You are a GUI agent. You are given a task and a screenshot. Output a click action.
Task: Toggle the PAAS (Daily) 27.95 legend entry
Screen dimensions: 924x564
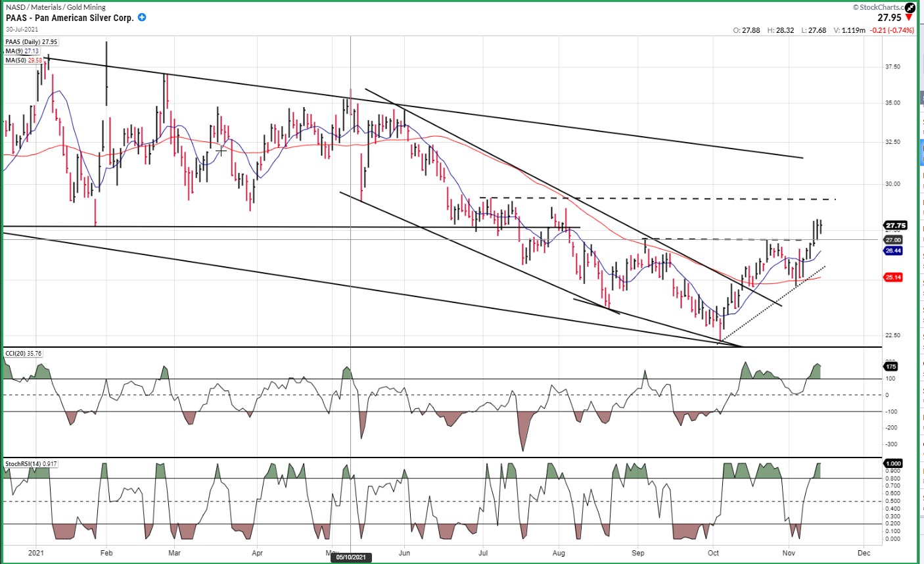pyautogui.click(x=32, y=42)
